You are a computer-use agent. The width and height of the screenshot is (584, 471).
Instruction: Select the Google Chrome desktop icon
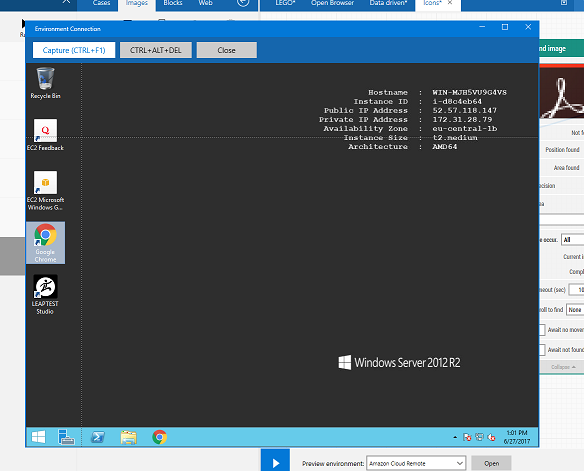pos(45,243)
